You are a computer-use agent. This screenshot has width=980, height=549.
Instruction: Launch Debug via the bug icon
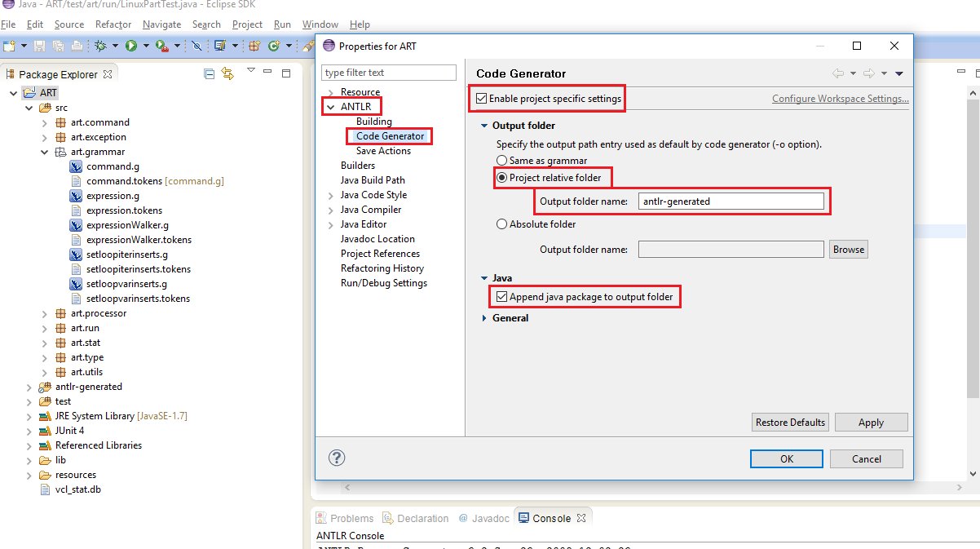[x=100, y=46]
